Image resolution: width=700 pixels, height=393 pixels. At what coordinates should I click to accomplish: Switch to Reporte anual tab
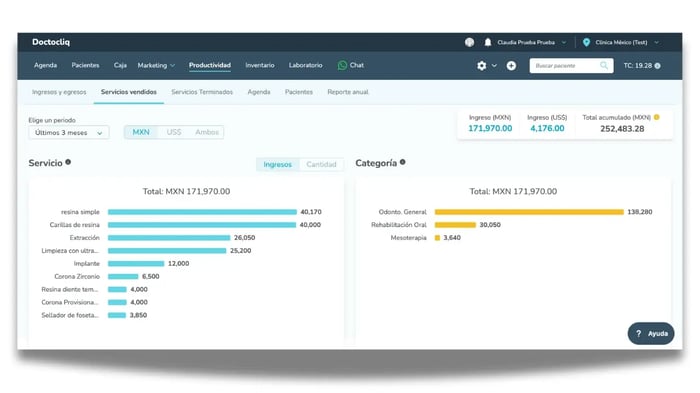[x=348, y=92]
